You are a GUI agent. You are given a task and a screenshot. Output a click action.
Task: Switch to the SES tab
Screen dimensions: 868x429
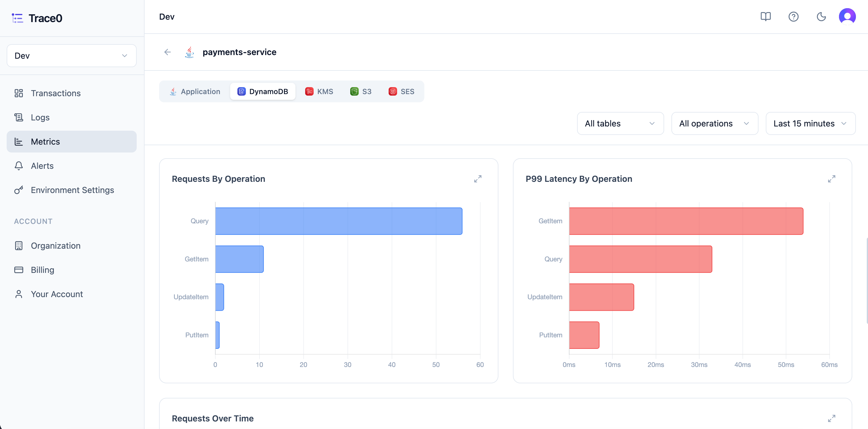click(401, 91)
